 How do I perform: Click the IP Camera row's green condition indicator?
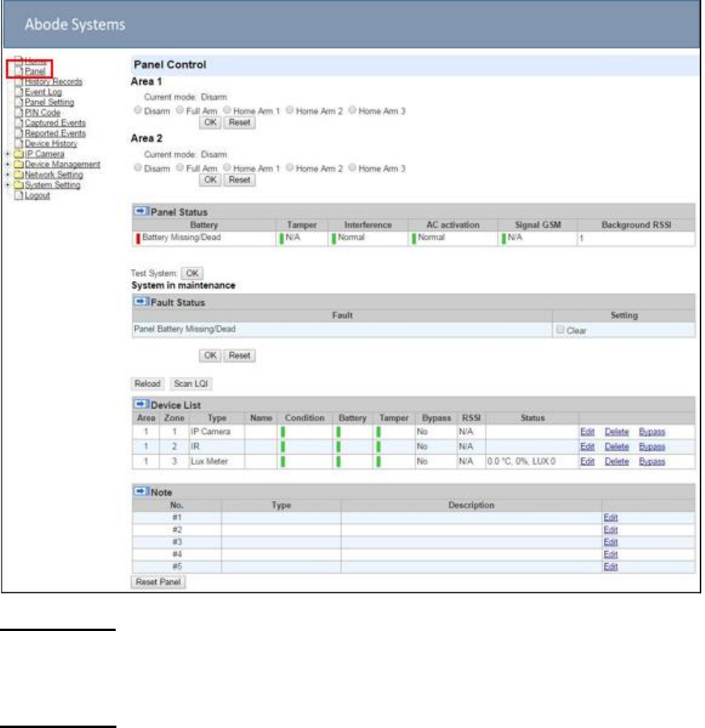[x=283, y=432]
